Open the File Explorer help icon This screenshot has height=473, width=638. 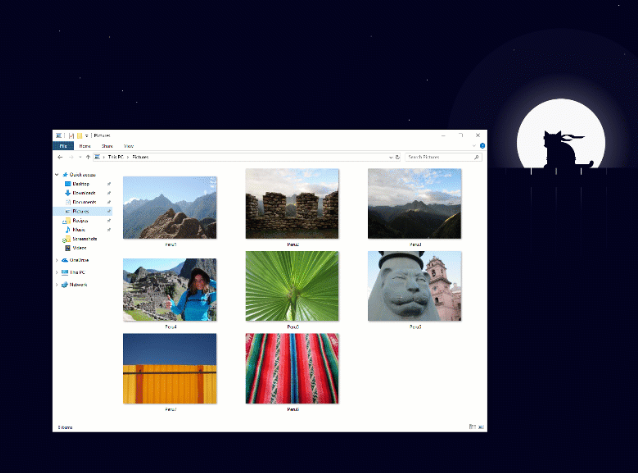click(482, 146)
